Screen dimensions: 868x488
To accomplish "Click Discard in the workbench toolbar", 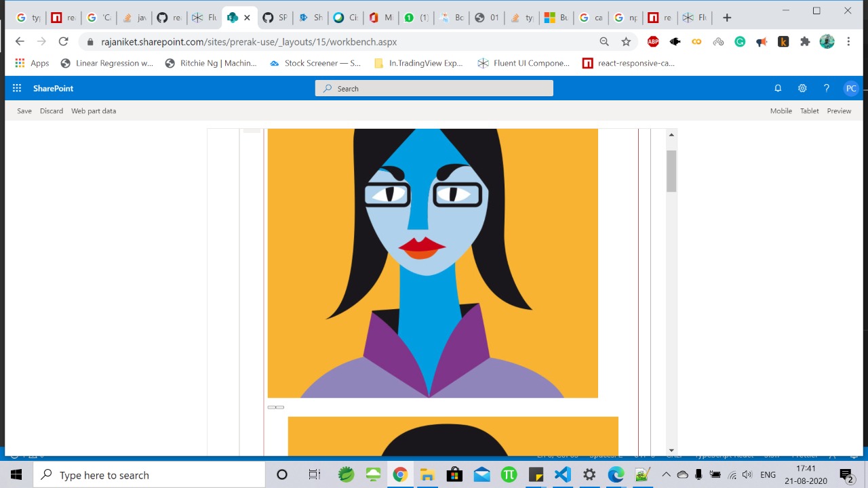I will click(51, 110).
